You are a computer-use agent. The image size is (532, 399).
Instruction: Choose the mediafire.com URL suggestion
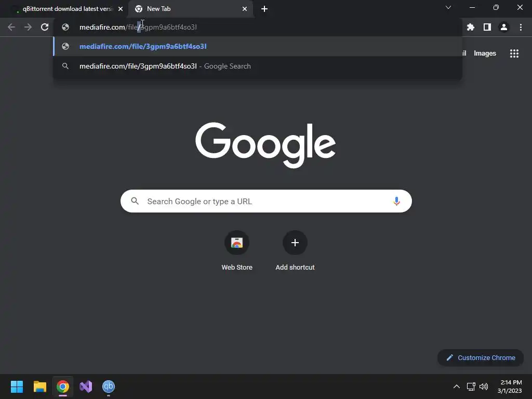258,46
